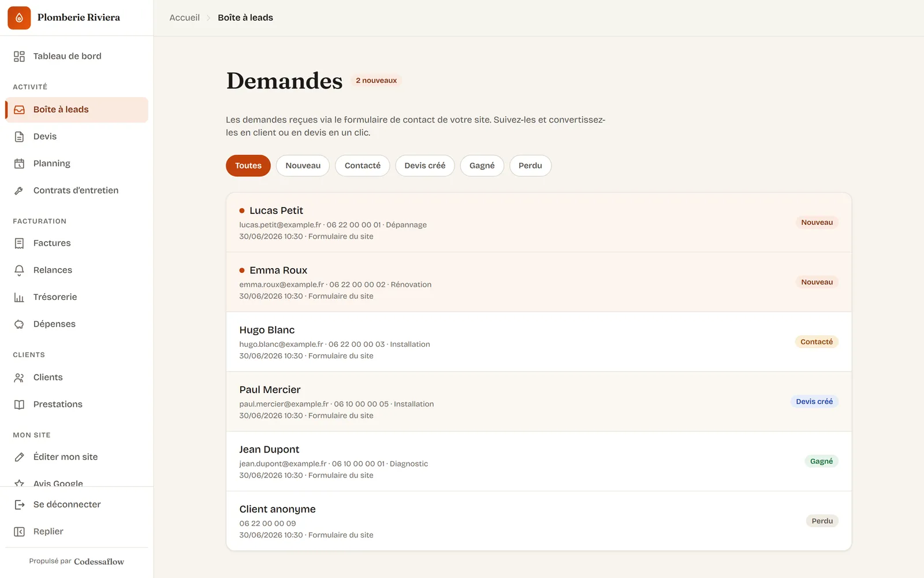Filter requests by Gagné
Viewport: 924px width, 578px height.
(482, 166)
